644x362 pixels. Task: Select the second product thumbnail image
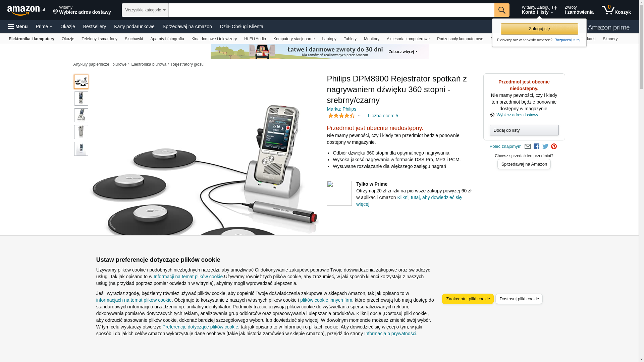[81, 99]
